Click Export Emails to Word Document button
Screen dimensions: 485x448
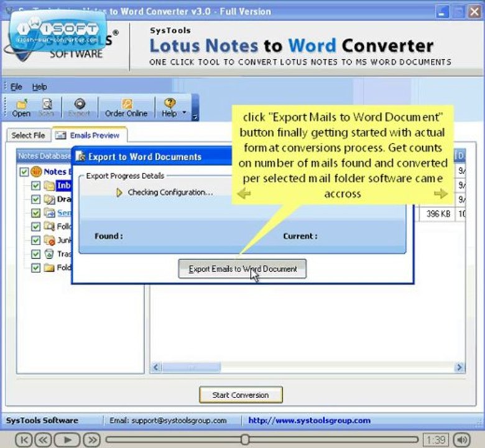[x=242, y=269]
